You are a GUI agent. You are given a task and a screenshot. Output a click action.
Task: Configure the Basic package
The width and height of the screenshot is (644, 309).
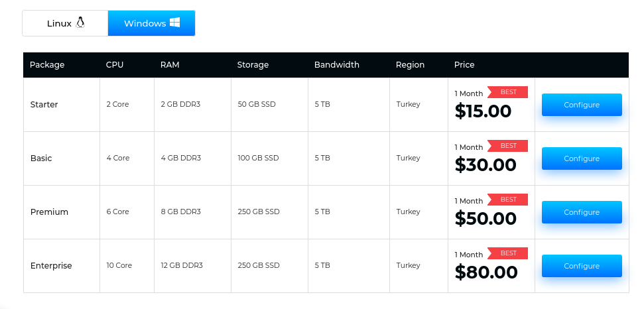(x=582, y=158)
